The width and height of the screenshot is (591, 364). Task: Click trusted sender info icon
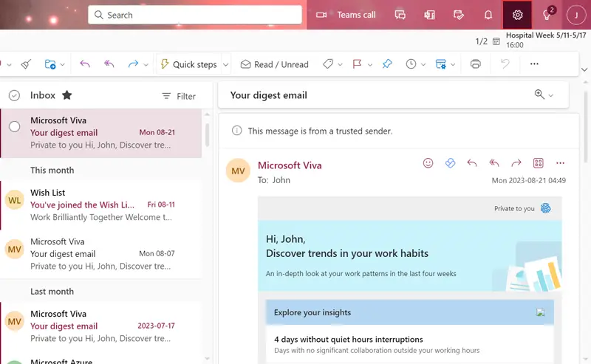236,131
